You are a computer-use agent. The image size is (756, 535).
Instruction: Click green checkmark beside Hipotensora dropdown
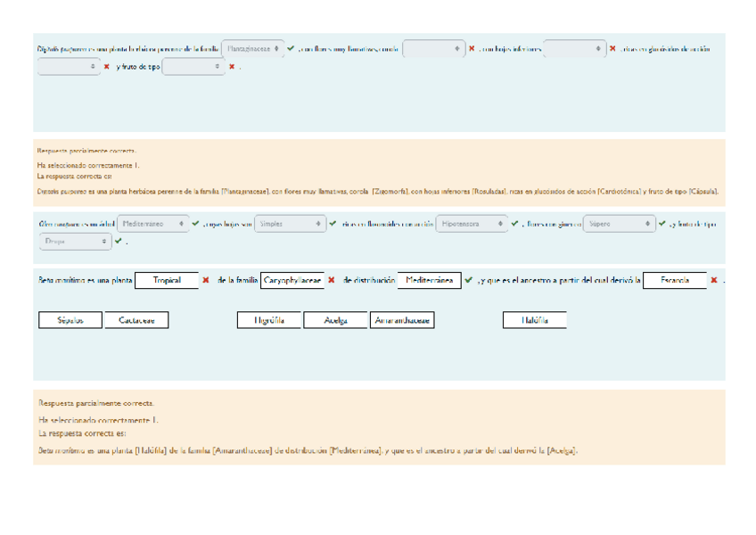tap(514, 224)
